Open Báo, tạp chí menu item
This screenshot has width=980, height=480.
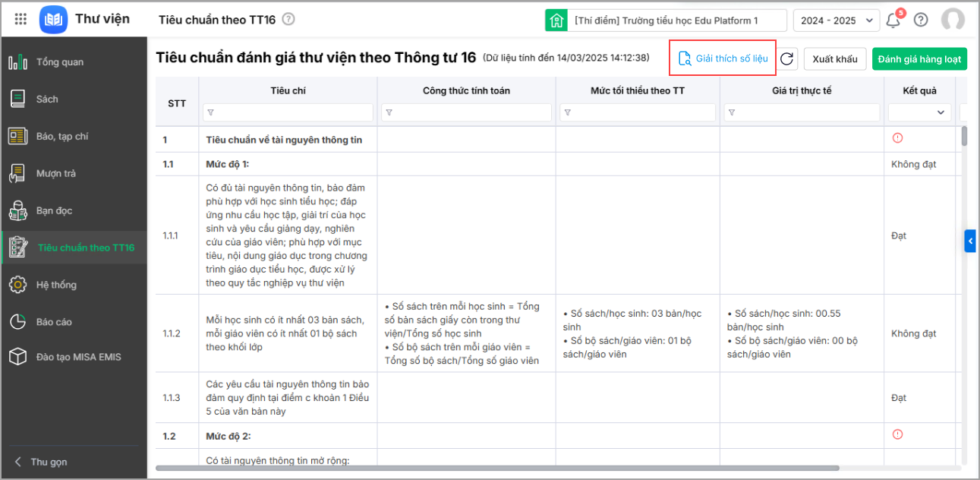74,136
